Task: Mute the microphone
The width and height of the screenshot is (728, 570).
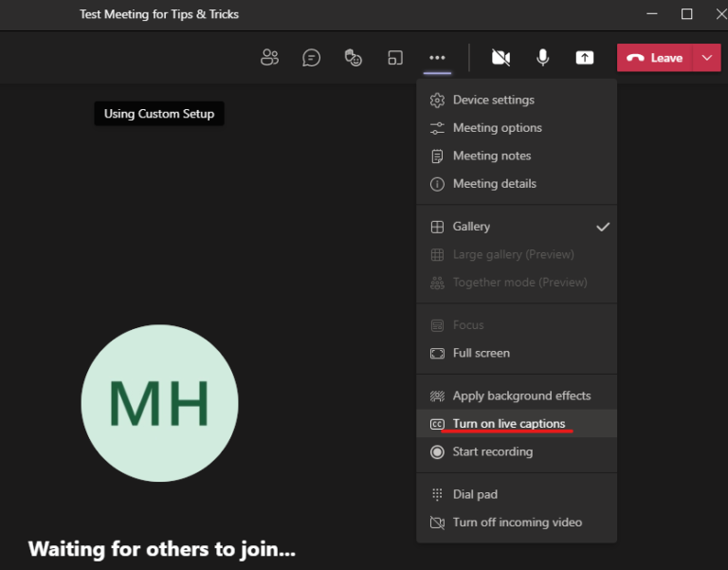Action: click(x=543, y=58)
